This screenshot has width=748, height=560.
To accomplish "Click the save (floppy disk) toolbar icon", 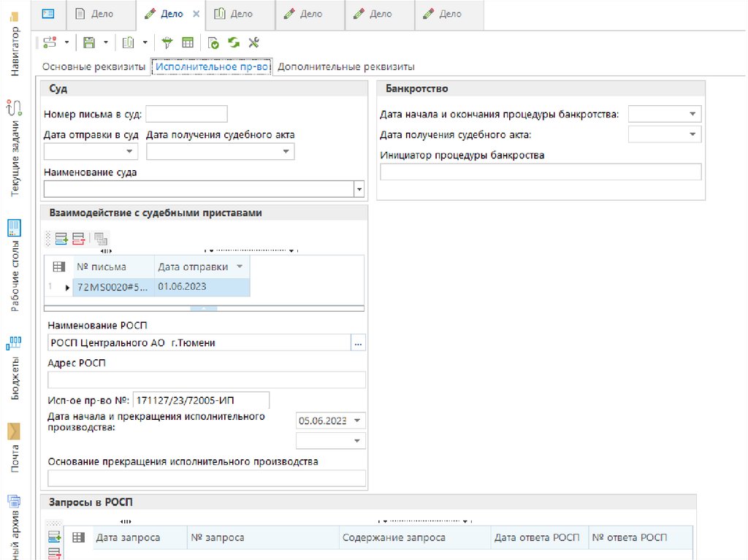I will click(x=89, y=42).
